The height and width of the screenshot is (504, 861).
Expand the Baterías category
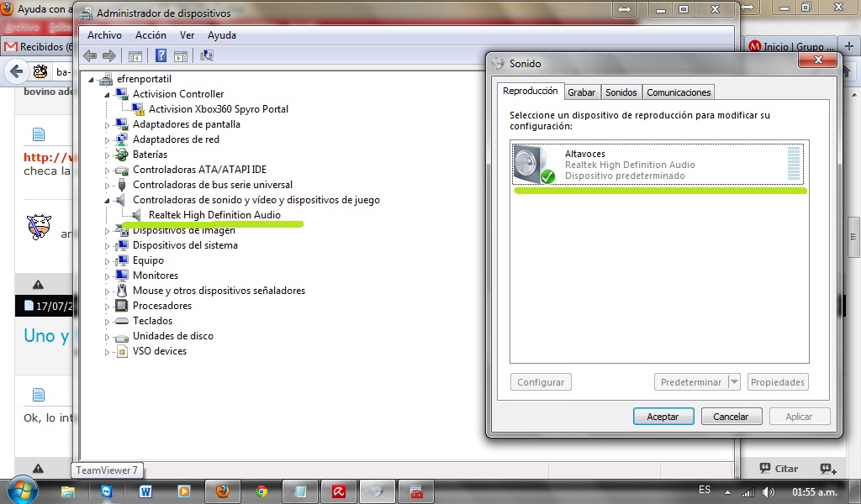point(107,155)
